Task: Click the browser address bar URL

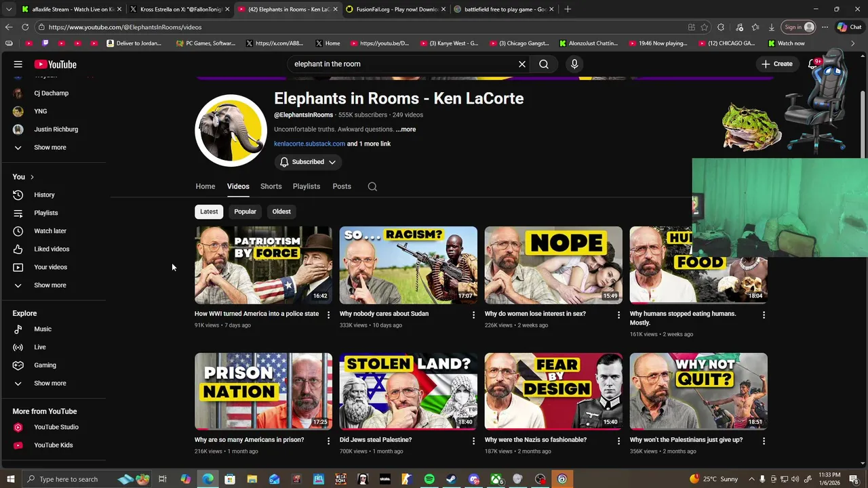Action: click(125, 27)
